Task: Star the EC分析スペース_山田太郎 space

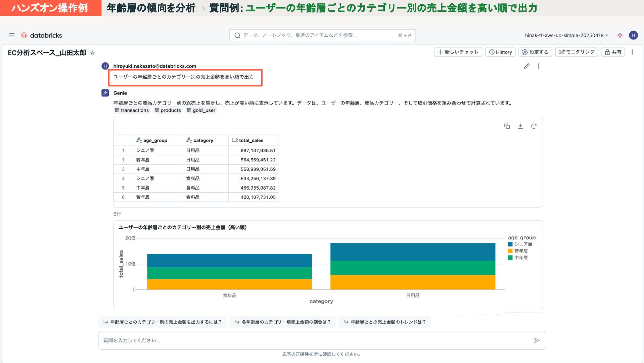Action: click(x=92, y=53)
